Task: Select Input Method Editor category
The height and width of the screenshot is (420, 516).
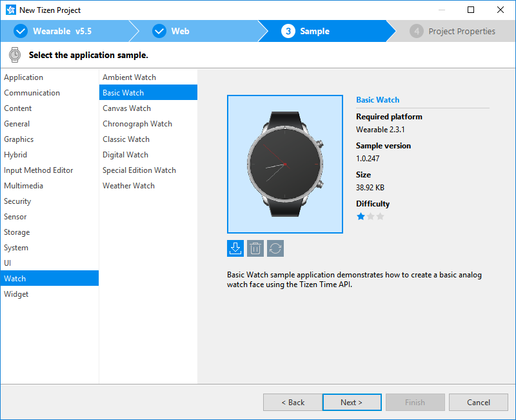Action: tap(39, 170)
